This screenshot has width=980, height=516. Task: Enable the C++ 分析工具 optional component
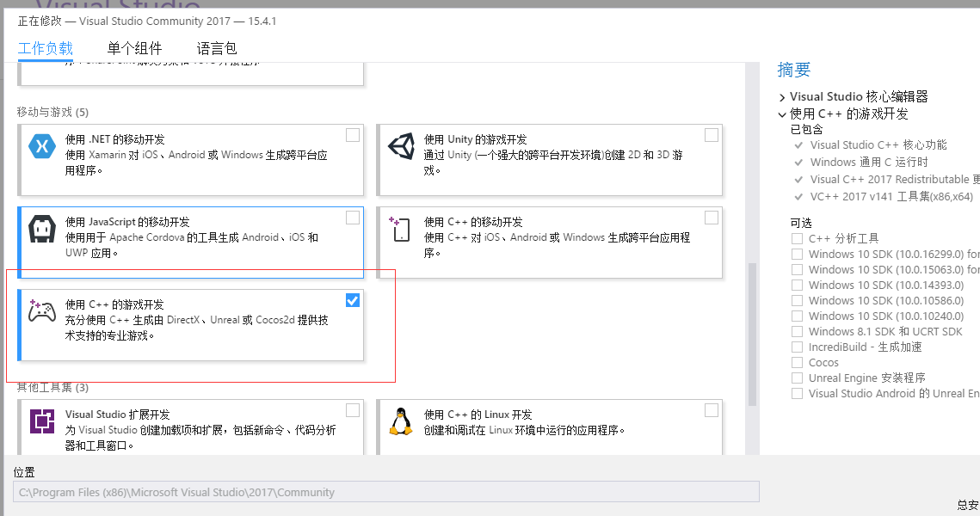[797, 238]
